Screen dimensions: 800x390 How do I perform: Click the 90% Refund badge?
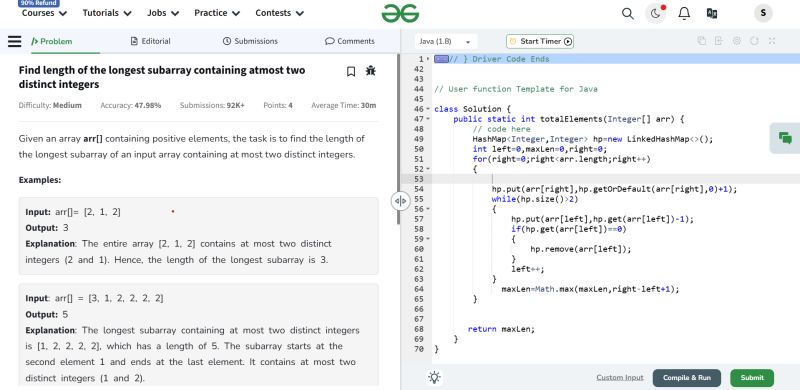39,3
